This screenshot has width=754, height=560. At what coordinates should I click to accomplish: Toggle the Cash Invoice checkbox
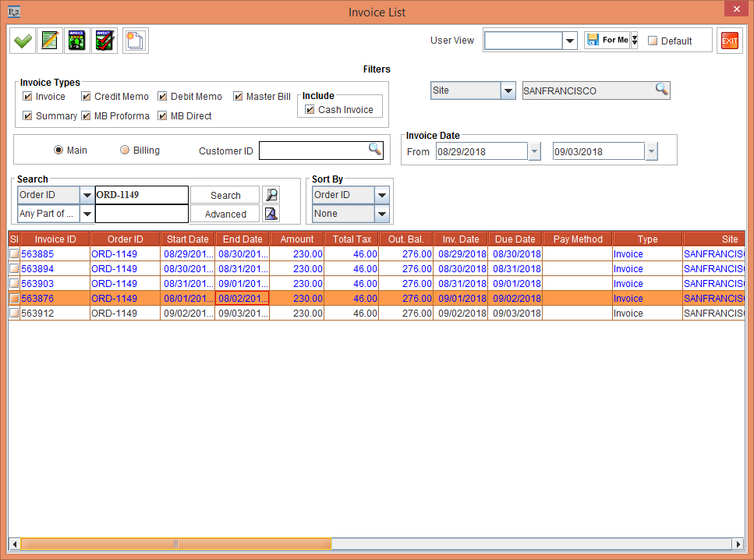310,110
